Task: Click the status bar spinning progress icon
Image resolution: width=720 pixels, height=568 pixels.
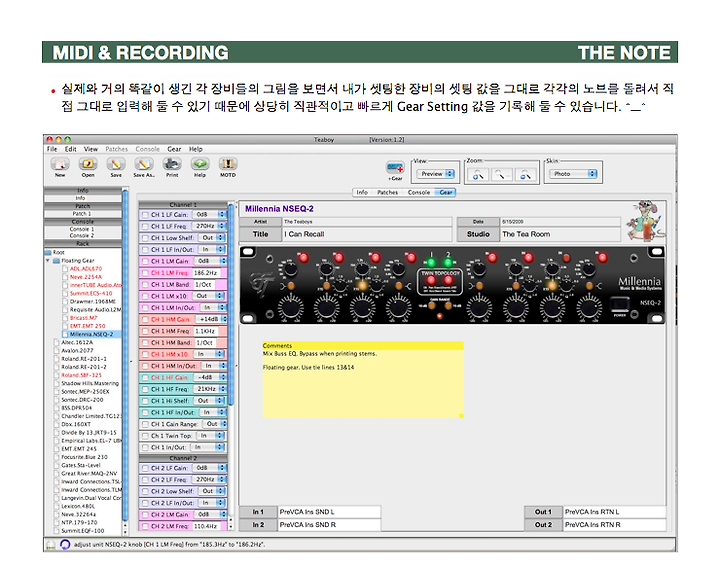Action: point(65,544)
